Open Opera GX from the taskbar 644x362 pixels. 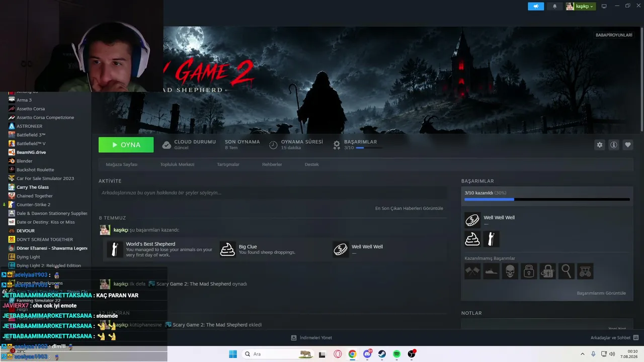[x=338, y=354]
